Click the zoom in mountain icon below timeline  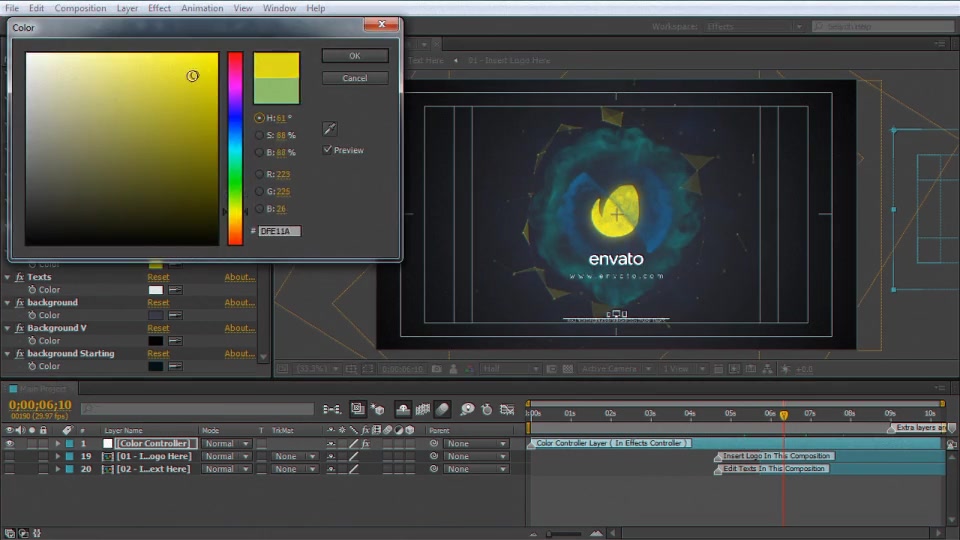click(x=596, y=533)
